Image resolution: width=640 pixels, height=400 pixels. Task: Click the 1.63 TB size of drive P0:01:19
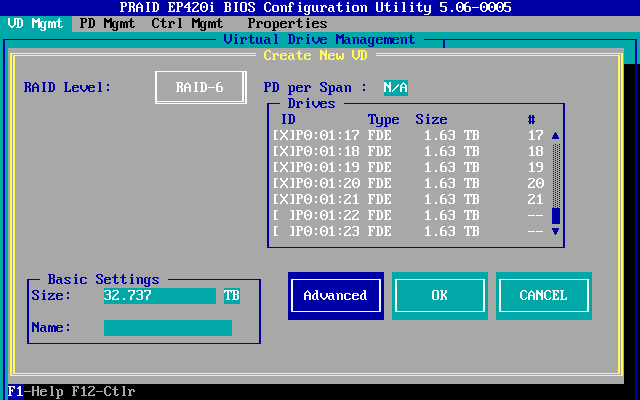click(x=451, y=167)
